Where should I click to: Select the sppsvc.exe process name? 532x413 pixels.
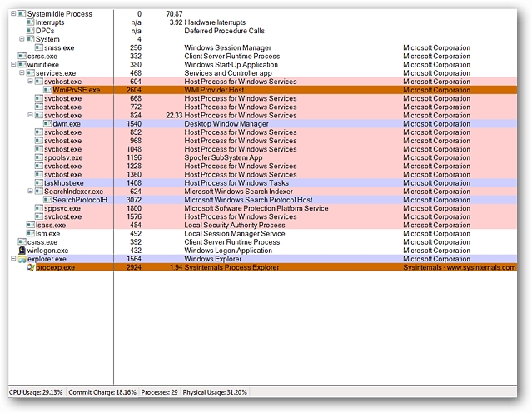tap(62, 208)
